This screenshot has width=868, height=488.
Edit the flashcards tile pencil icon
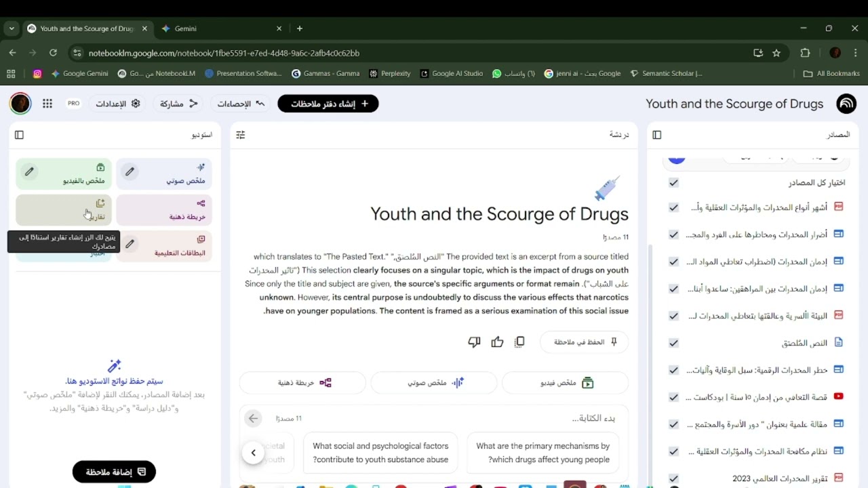click(x=130, y=243)
